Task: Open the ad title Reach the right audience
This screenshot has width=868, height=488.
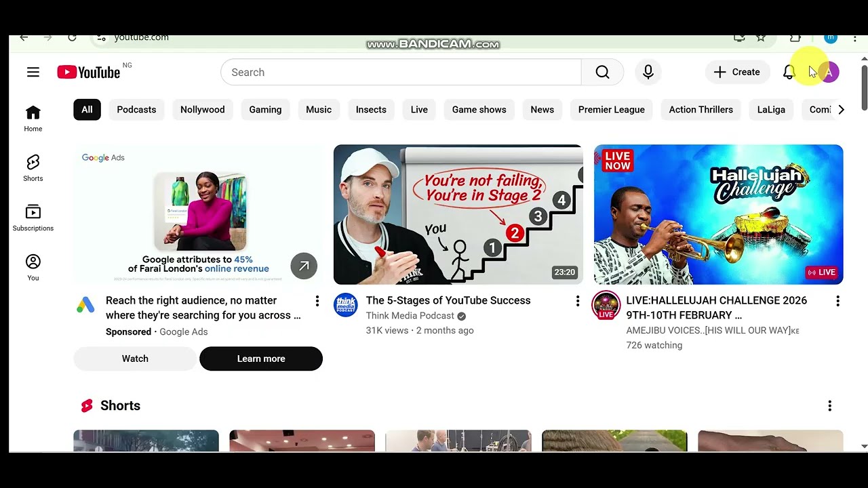Action: pyautogui.click(x=203, y=308)
